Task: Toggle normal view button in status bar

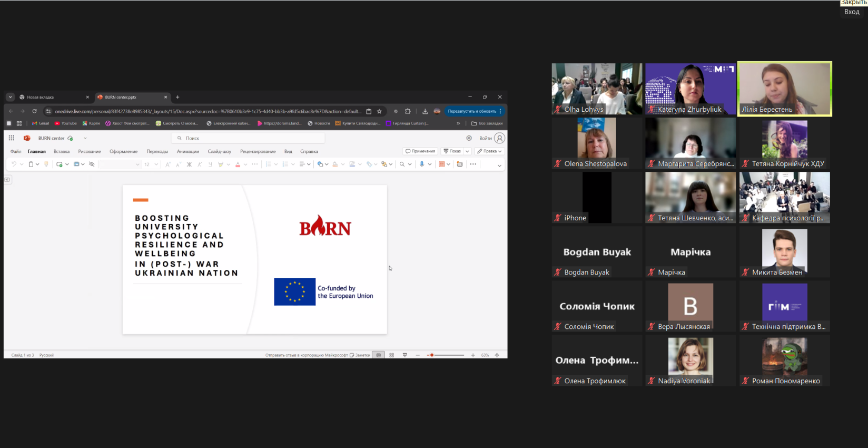Action: pyautogui.click(x=378, y=355)
